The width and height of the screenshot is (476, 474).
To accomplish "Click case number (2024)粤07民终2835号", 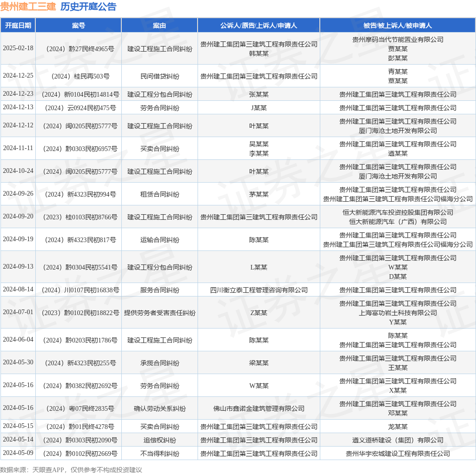I will coord(78,408).
